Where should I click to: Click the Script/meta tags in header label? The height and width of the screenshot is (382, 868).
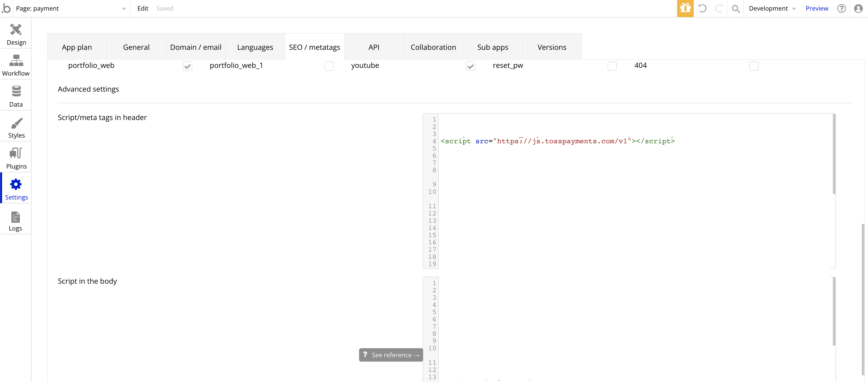click(x=102, y=117)
